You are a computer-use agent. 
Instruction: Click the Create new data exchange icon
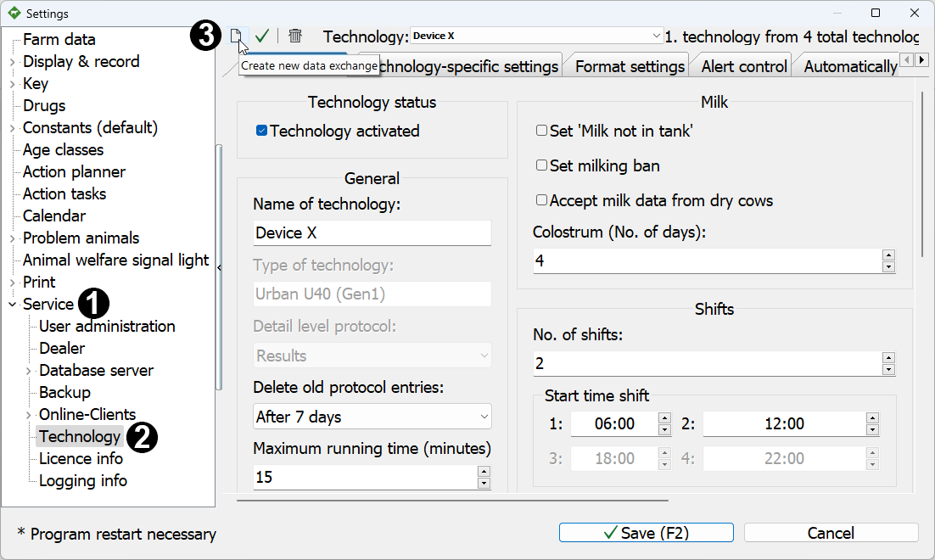point(237,36)
